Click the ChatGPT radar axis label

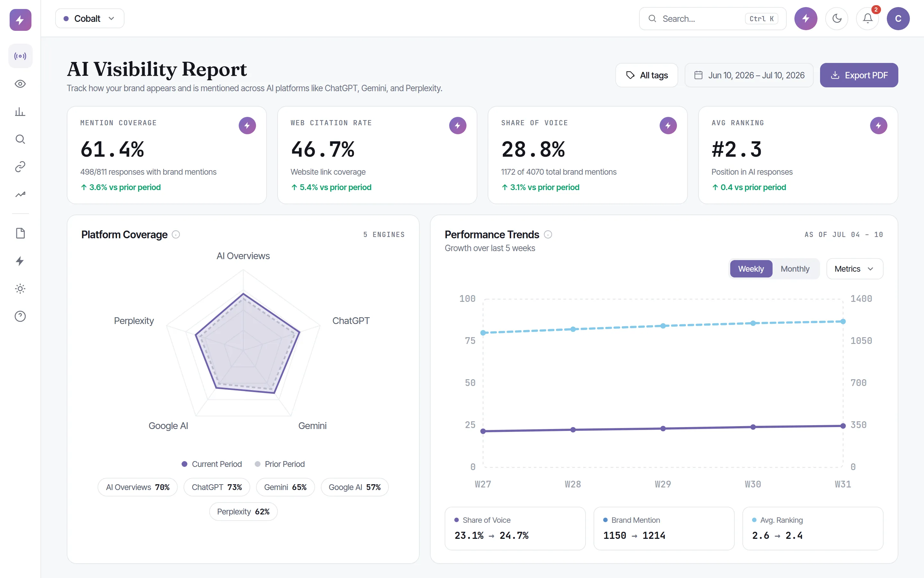point(351,321)
